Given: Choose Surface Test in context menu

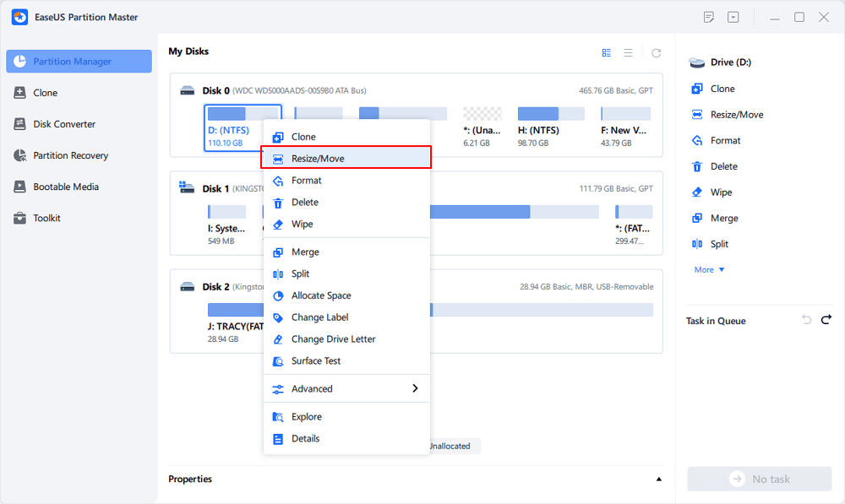Looking at the screenshot, I should pyautogui.click(x=316, y=360).
